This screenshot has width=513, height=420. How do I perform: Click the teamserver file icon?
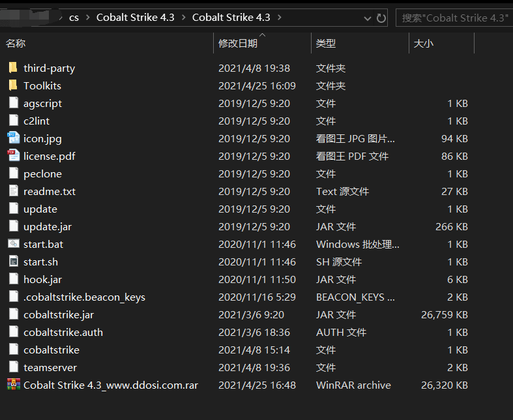[x=14, y=367]
